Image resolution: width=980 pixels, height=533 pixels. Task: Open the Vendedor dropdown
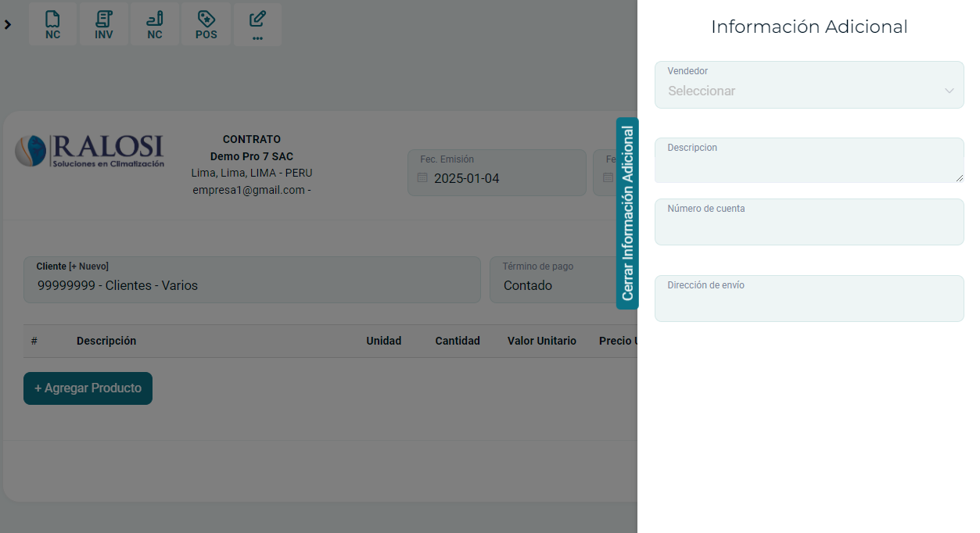(798, 91)
